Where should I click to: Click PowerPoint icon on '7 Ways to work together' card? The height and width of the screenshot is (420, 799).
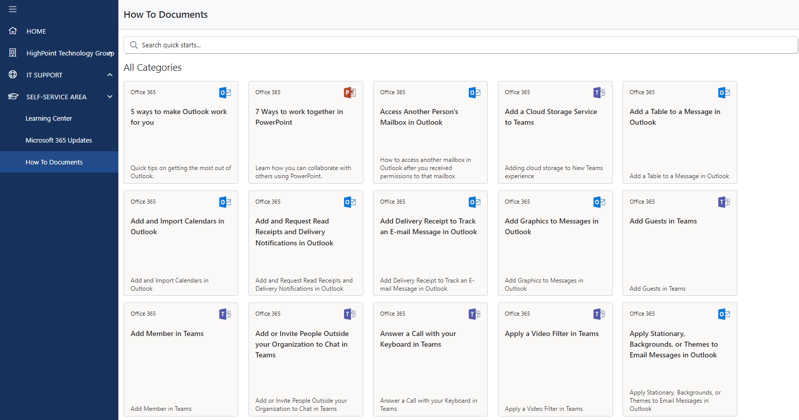click(x=350, y=92)
